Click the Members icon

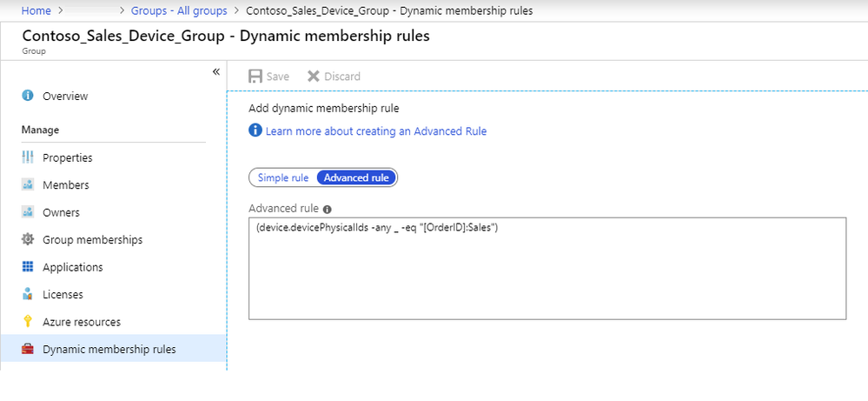tap(28, 184)
